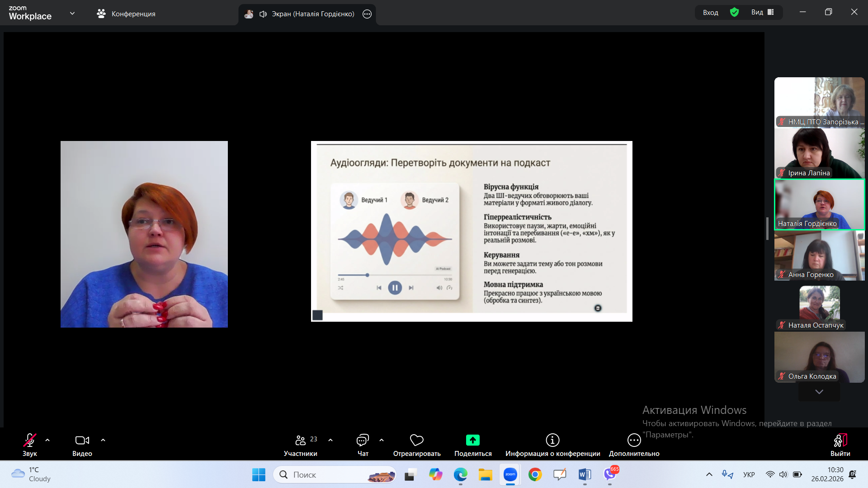This screenshot has width=868, height=488.
Task: Open the Chat panel icon
Action: [363, 440]
